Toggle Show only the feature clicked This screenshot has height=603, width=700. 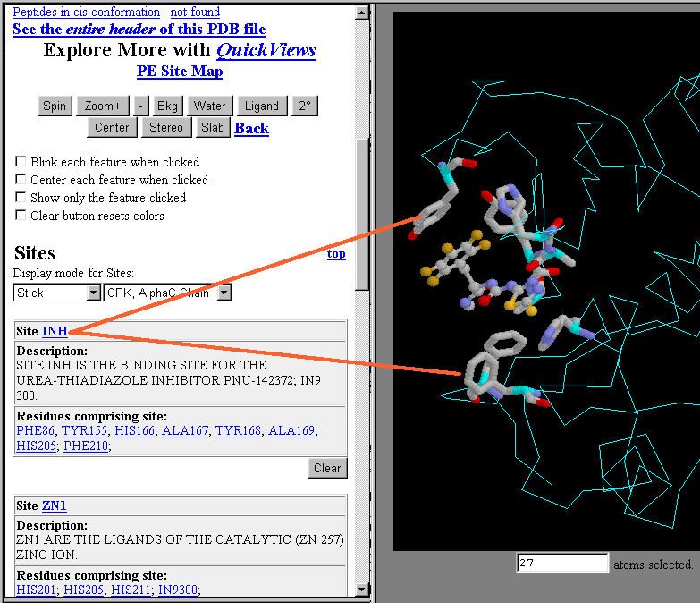pos(21,198)
